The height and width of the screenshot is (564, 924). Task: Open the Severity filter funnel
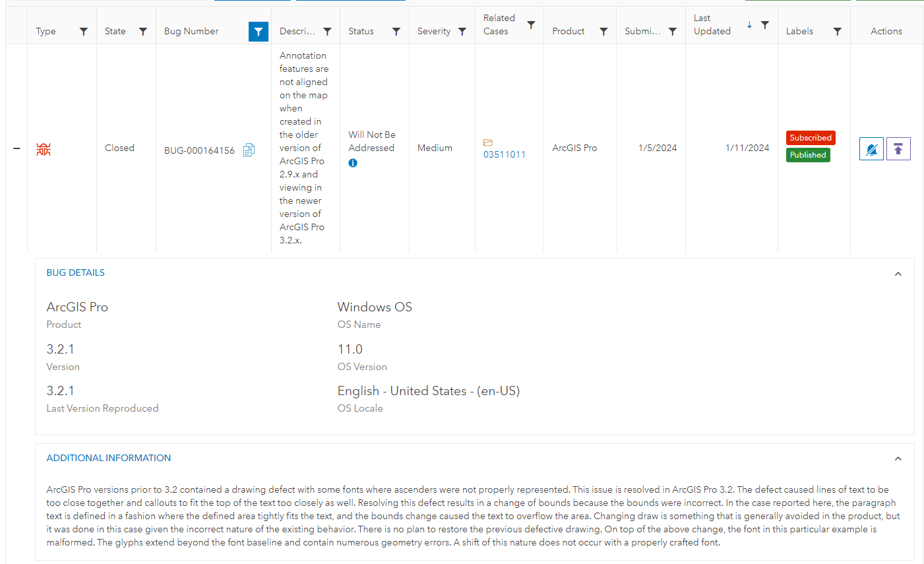462,31
